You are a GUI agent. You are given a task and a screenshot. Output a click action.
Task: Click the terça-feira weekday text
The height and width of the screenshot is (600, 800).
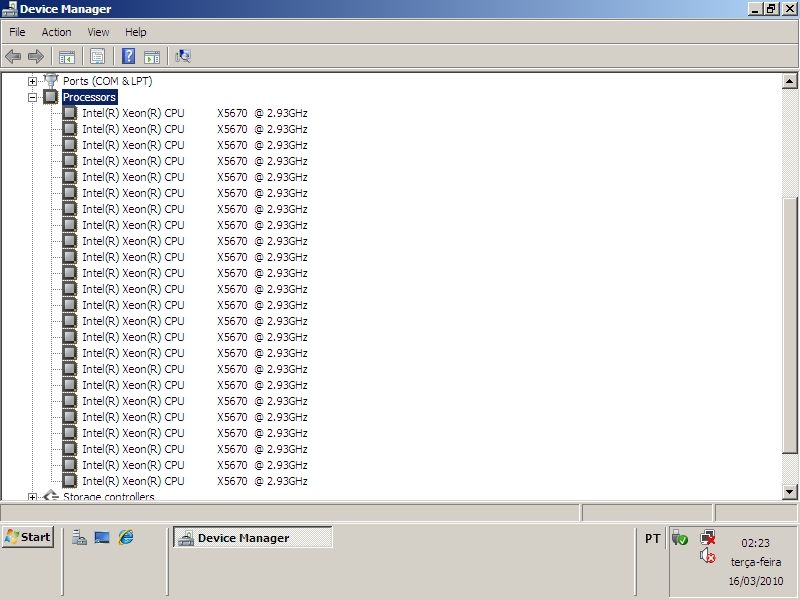[x=756, y=562]
